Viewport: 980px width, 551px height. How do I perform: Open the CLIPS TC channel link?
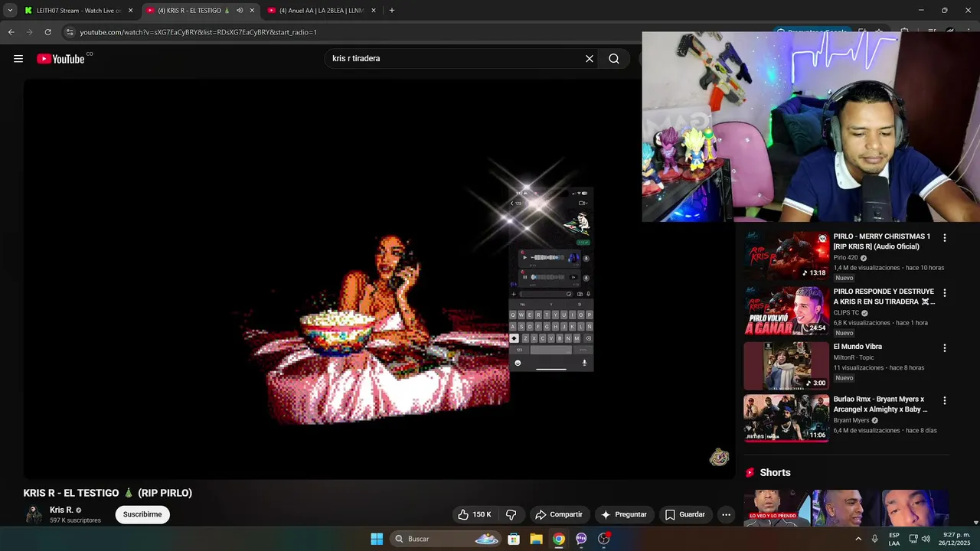click(846, 313)
